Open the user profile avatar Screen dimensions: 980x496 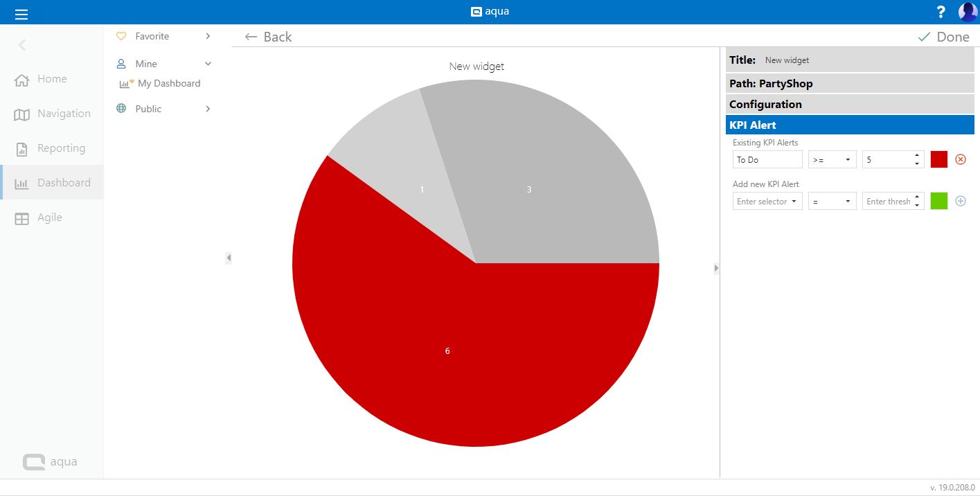pyautogui.click(x=967, y=12)
